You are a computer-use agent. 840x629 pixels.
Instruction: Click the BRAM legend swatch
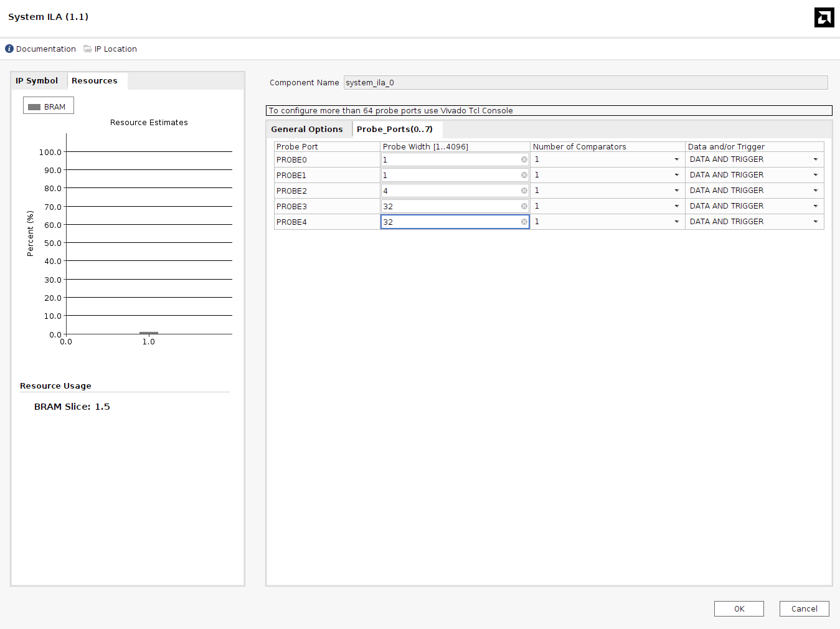pos(34,107)
